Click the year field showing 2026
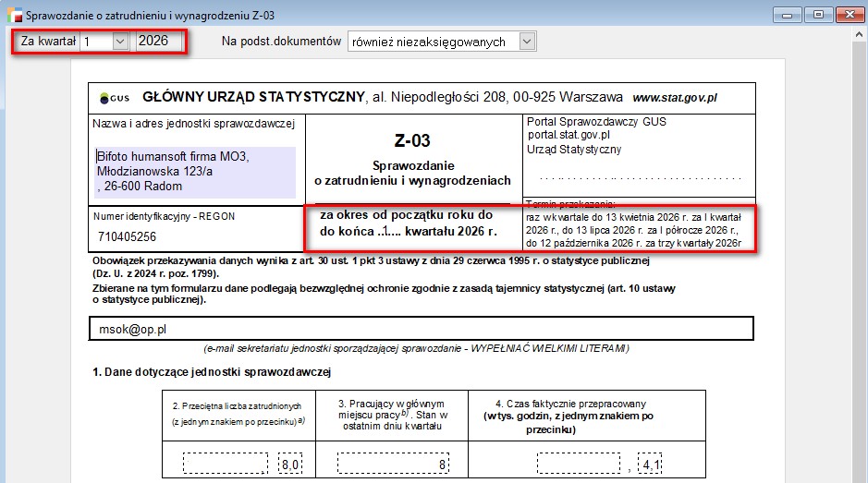This screenshot has height=483, width=868. 159,42
